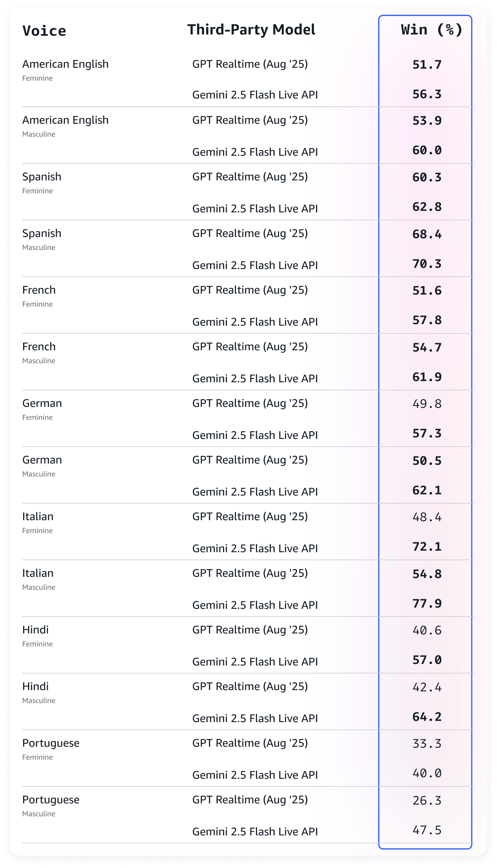Select Gemini 2.5 Flash for French Masculine

click(255, 379)
